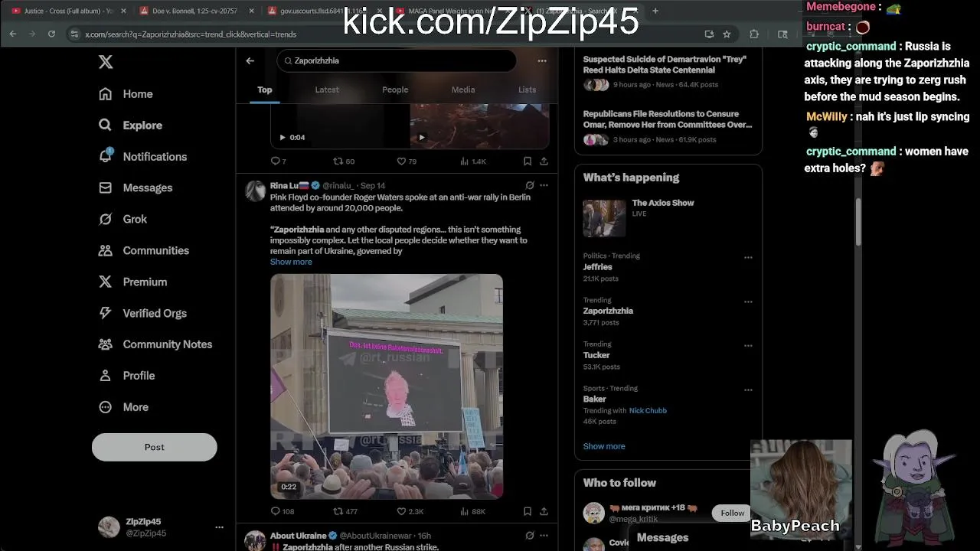Open Explore in sidebar
980x551 pixels.
(130, 126)
